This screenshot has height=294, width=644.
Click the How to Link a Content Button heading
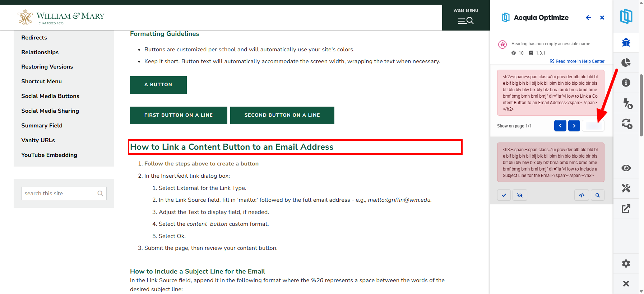click(x=232, y=147)
